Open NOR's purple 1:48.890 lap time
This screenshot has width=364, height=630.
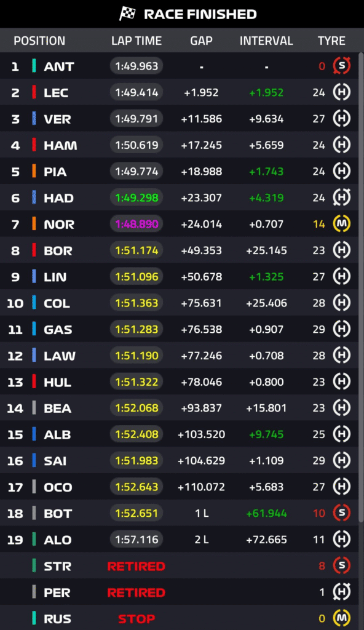coord(136,224)
